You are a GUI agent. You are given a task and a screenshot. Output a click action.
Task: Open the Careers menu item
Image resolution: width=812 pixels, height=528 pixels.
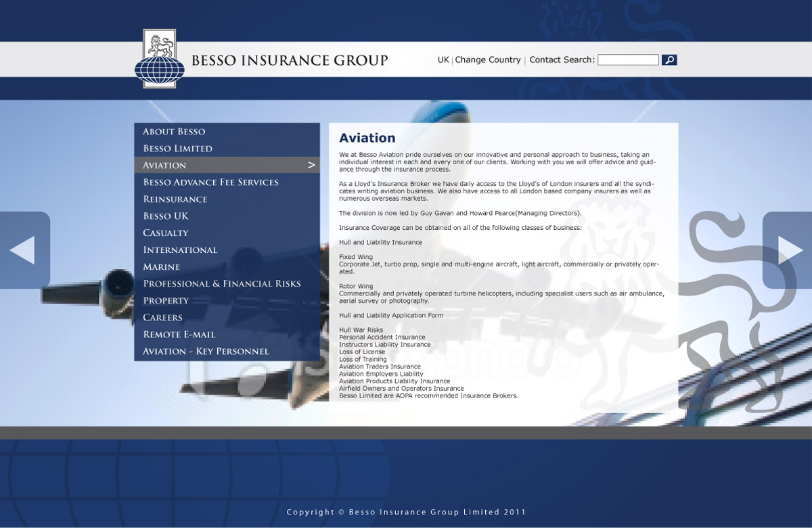162,317
